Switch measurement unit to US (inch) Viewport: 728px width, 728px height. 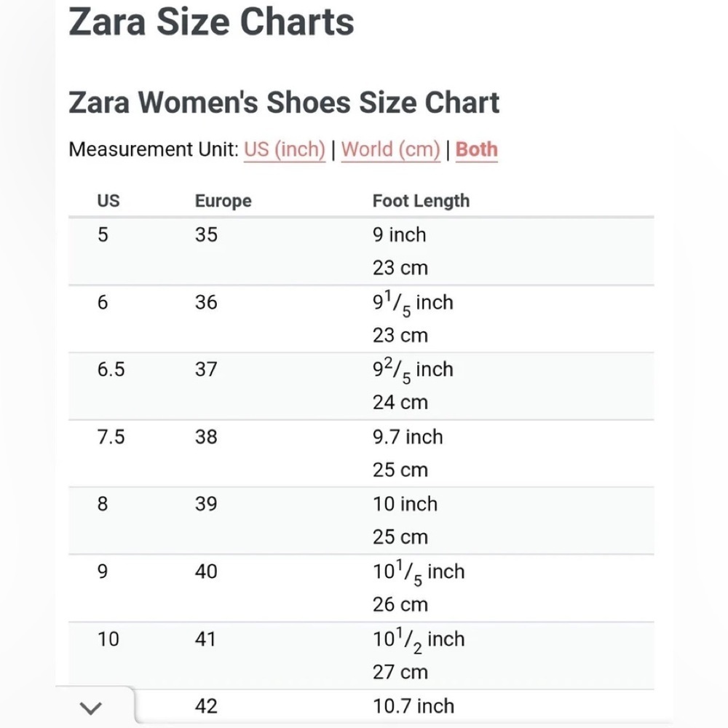tap(285, 150)
